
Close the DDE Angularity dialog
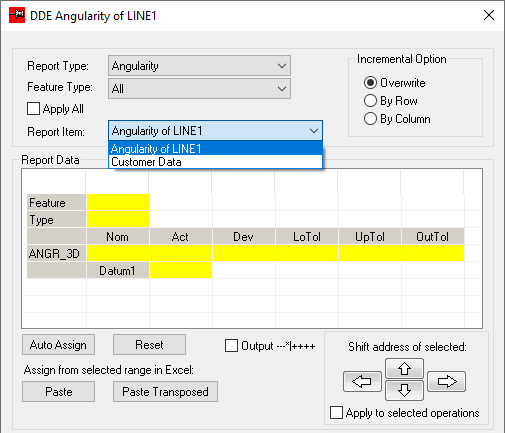(x=489, y=15)
